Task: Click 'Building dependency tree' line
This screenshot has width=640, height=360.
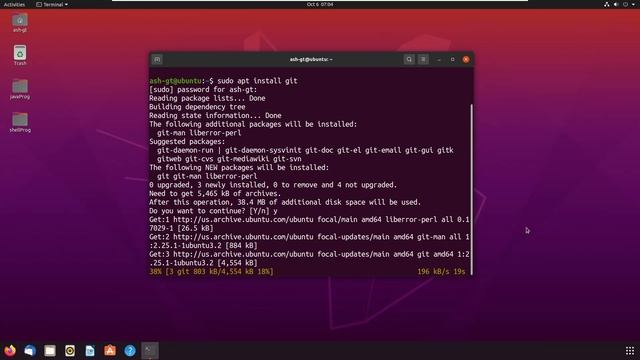Action: tap(197, 107)
